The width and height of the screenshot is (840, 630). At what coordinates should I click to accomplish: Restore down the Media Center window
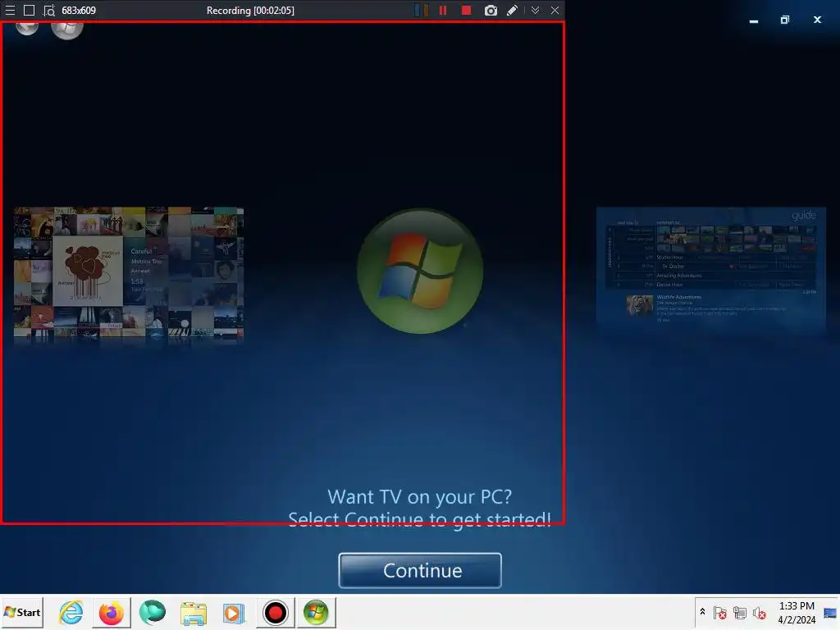tap(785, 20)
